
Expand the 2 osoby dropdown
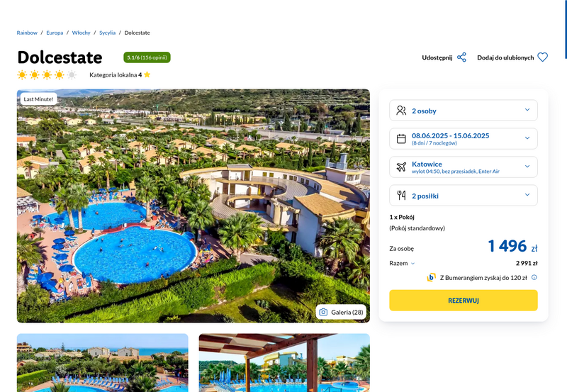pyautogui.click(x=464, y=111)
